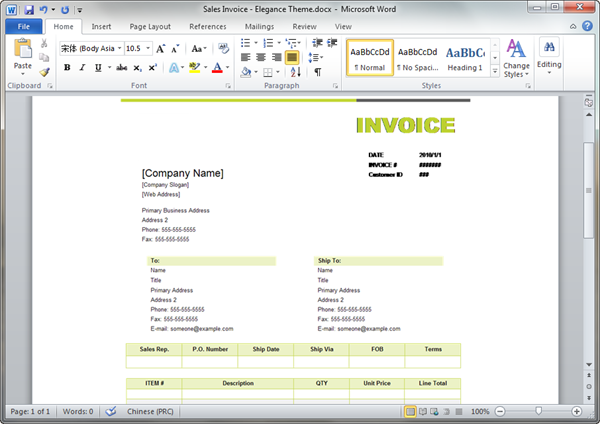
Task: Switch to the Page Layout tab
Action: click(x=150, y=26)
